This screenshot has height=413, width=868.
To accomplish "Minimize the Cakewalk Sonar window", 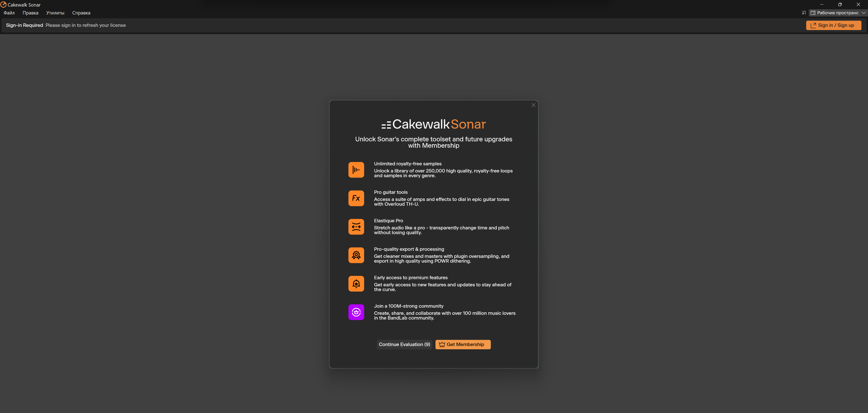I will point(821,5).
